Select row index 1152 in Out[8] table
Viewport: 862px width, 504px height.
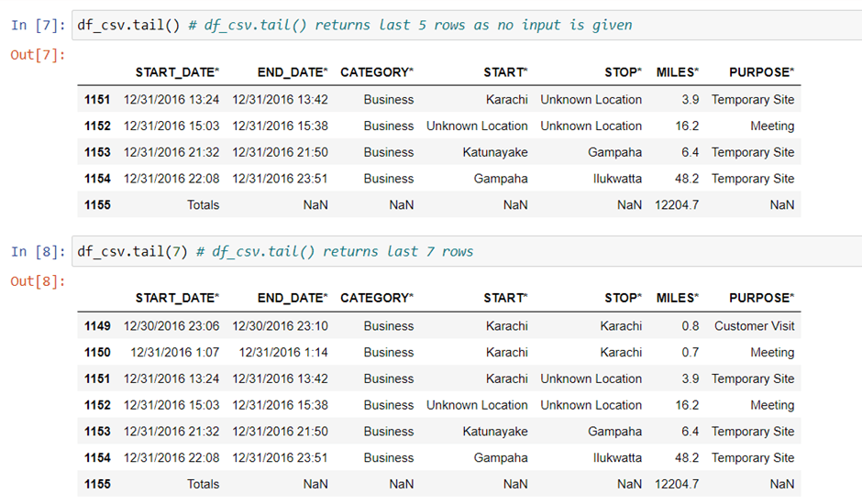(x=97, y=405)
